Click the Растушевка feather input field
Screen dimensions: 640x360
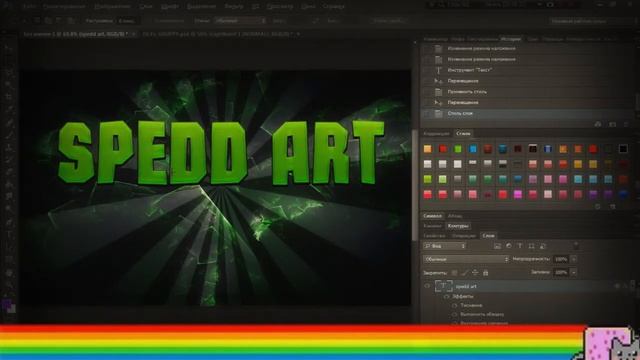click(x=127, y=20)
